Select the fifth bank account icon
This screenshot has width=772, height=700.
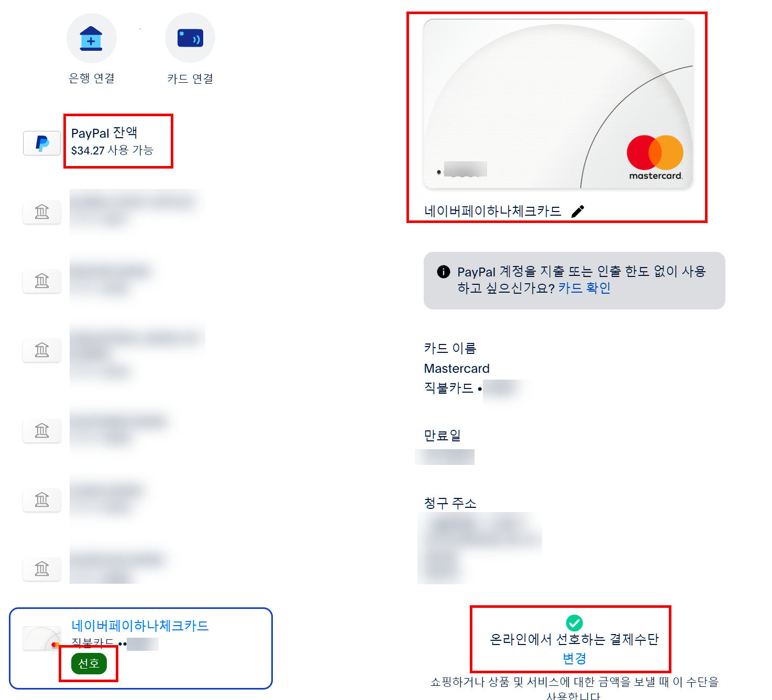pyautogui.click(x=42, y=500)
